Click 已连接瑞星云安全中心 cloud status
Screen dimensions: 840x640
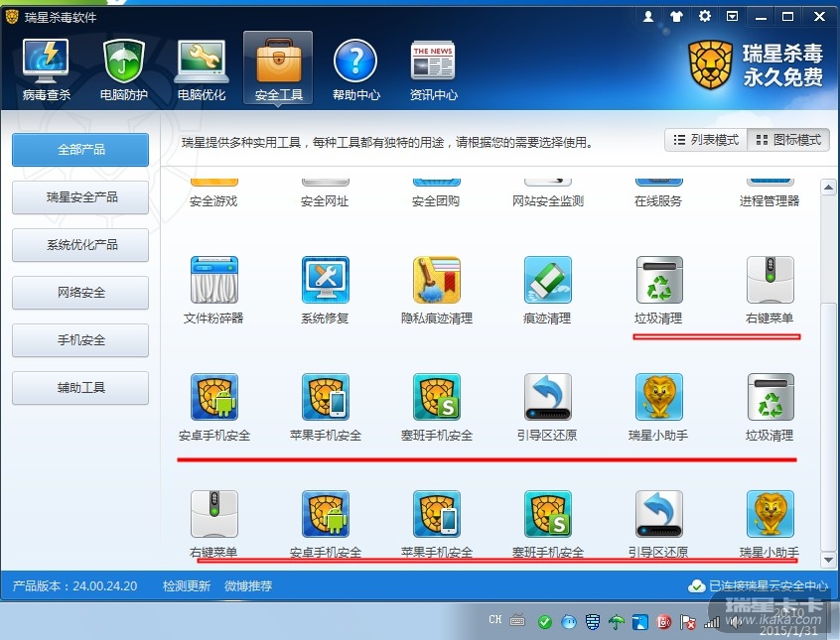tap(758, 585)
